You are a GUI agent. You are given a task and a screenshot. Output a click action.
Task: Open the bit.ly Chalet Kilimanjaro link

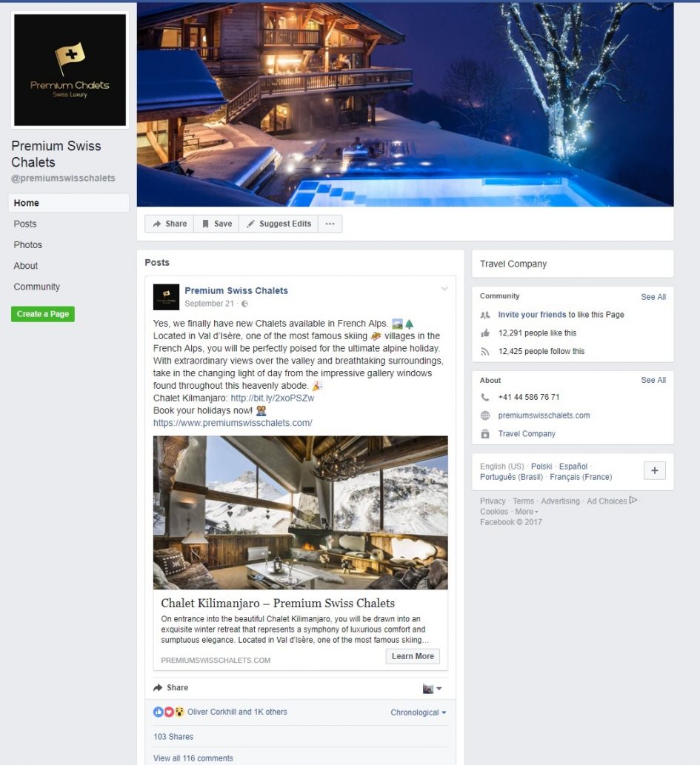pos(273,398)
